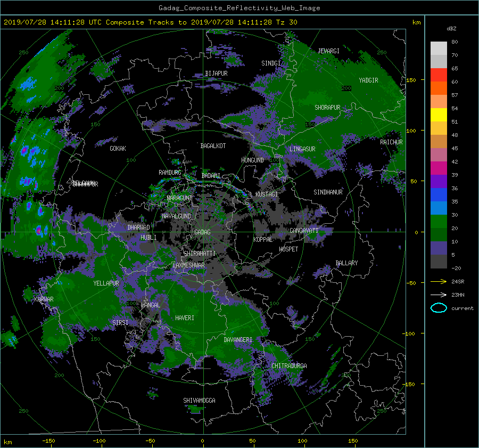
Task: Select the SHIRAHATTI label
Action: (x=200, y=254)
